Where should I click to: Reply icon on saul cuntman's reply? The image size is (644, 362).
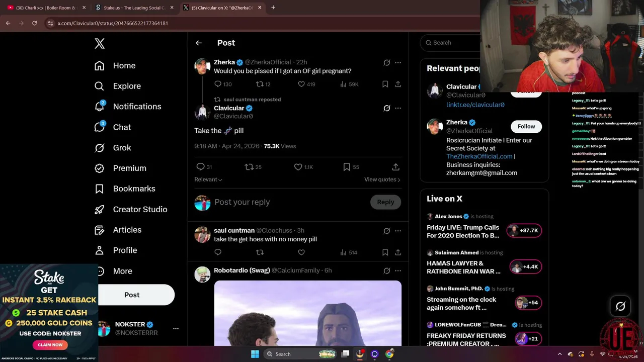[218, 252]
